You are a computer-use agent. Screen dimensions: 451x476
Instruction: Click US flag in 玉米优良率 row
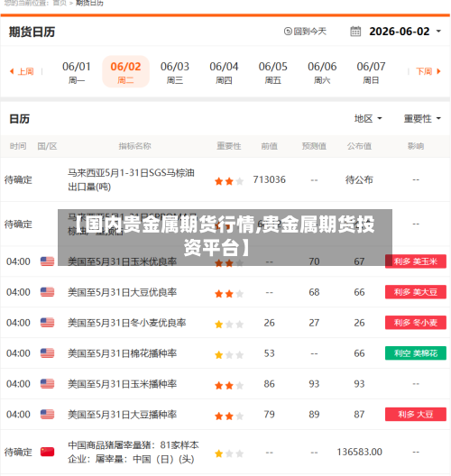tap(47, 261)
